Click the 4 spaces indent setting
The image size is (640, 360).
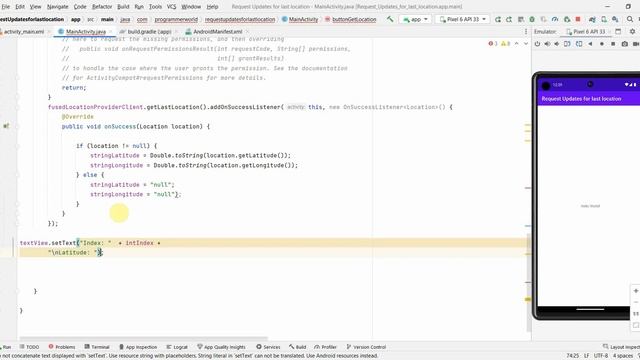tap(622, 356)
